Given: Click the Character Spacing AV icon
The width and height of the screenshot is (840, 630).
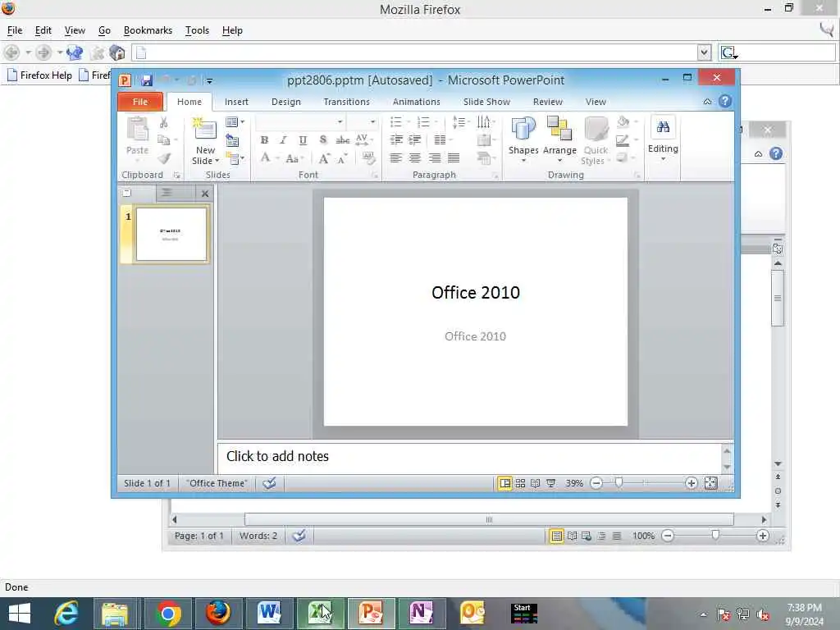Looking at the screenshot, I should 363,140.
